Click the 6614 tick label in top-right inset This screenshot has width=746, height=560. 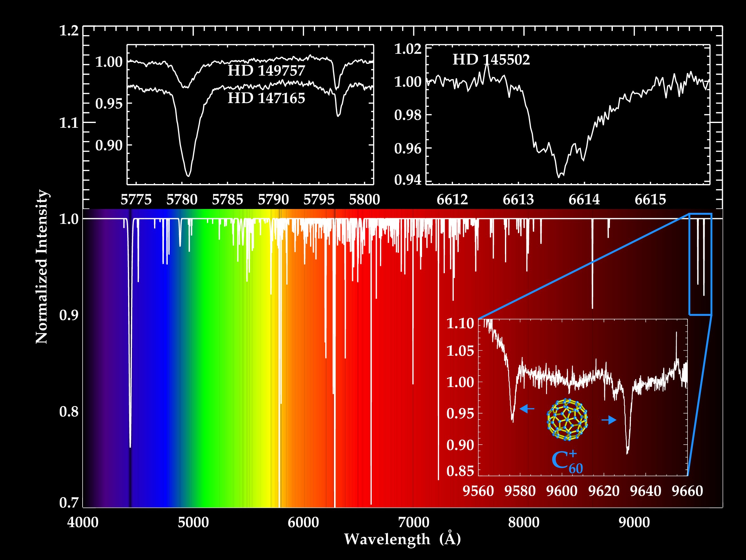pyautogui.click(x=584, y=200)
